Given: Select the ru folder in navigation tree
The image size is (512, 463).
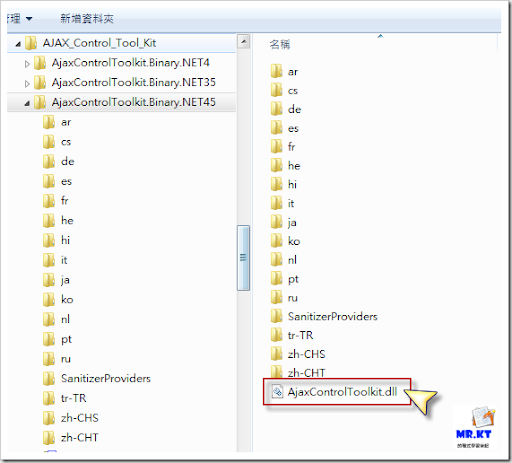Looking at the screenshot, I should [57, 359].
